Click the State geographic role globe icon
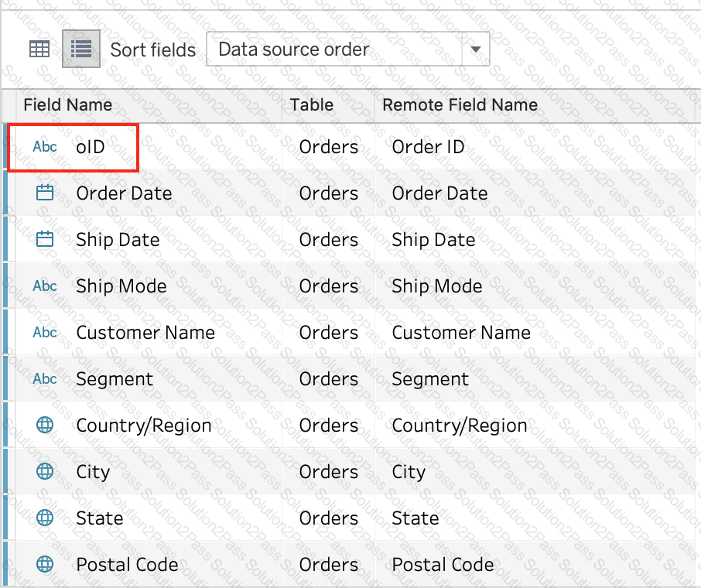 45,518
